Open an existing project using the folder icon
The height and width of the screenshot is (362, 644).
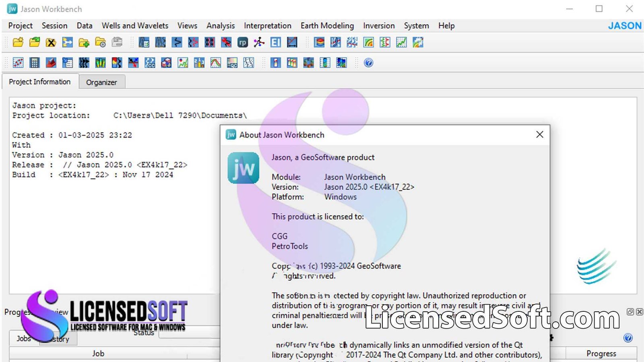(x=34, y=42)
